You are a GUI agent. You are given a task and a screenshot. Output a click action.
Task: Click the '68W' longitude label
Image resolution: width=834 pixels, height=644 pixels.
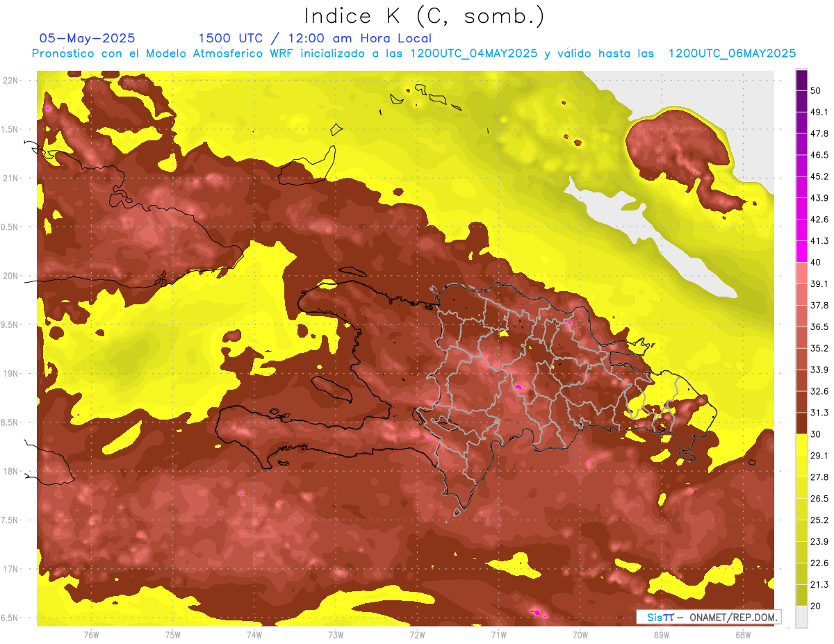click(742, 634)
